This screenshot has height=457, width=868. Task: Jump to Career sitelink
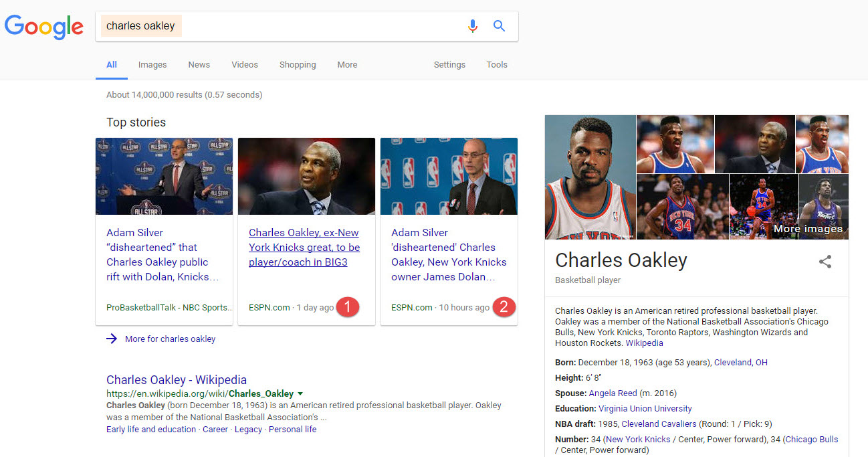point(215,430)
